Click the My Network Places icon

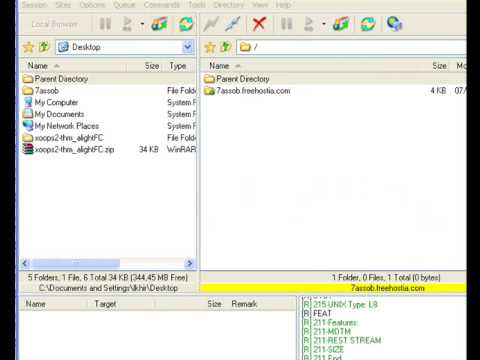click(28, 126)
